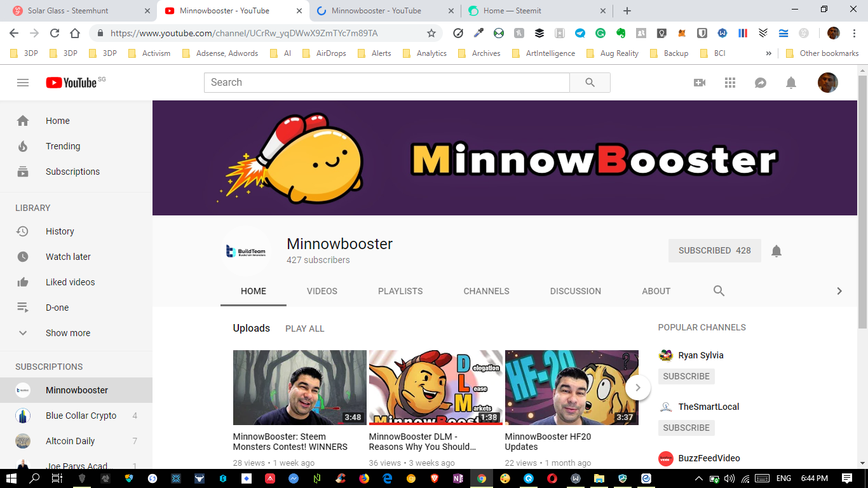The height and width of the screenshot is (488, 868).
Task: Open the notifications bell in YouTube header
Action: coord(791,83)
